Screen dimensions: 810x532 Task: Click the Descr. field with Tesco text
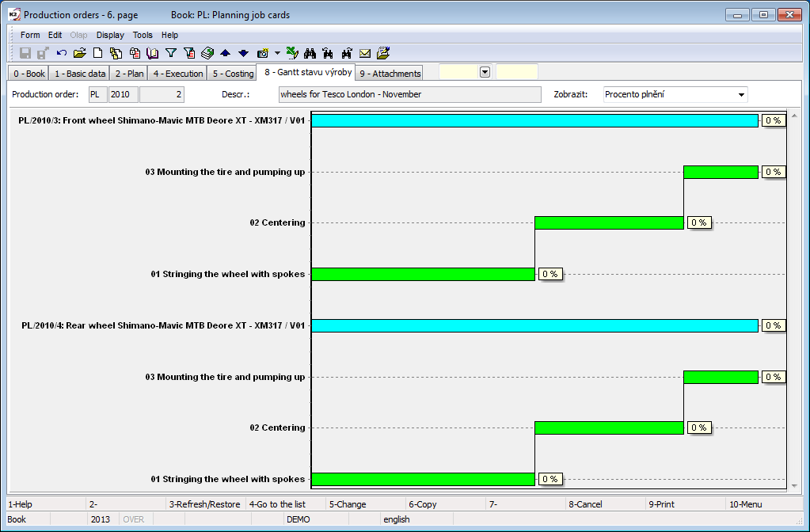point(409,94)
